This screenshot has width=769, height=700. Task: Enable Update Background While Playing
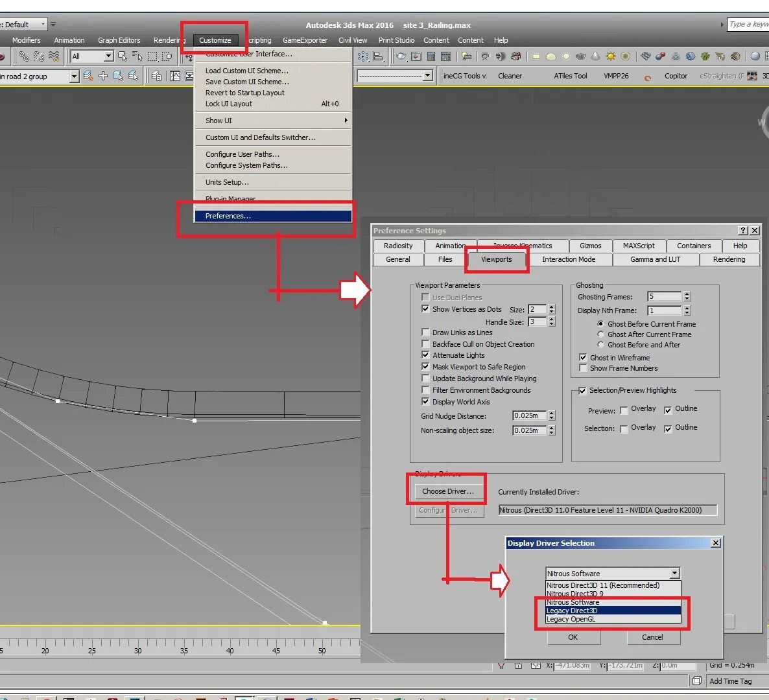(425, 379)
